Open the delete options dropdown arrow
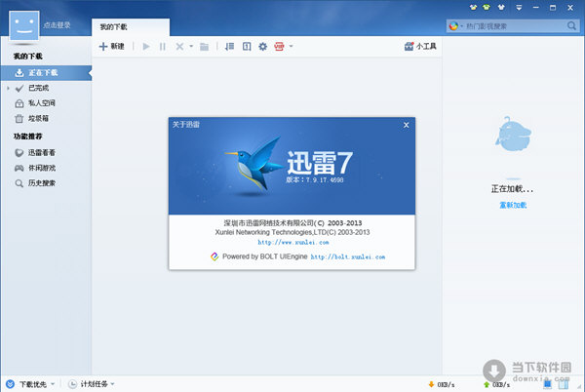Screen dimensions: 585x392 click(191, 46)
